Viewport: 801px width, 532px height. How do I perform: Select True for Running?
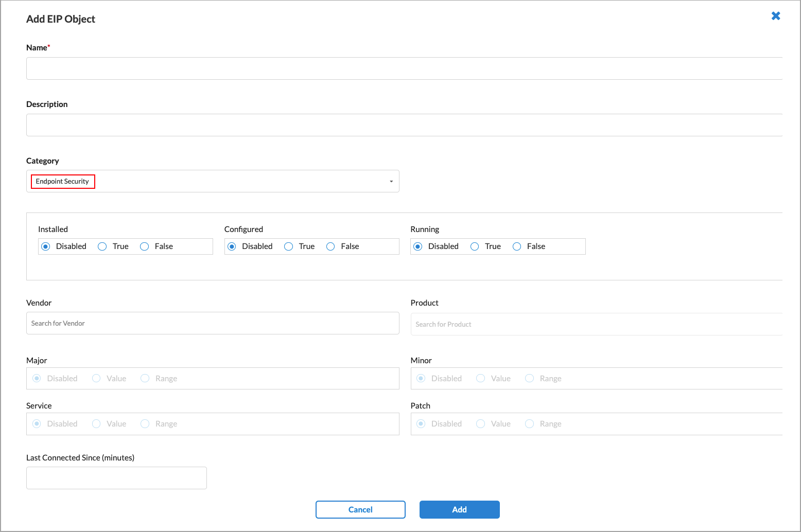(x=474, y=246)
